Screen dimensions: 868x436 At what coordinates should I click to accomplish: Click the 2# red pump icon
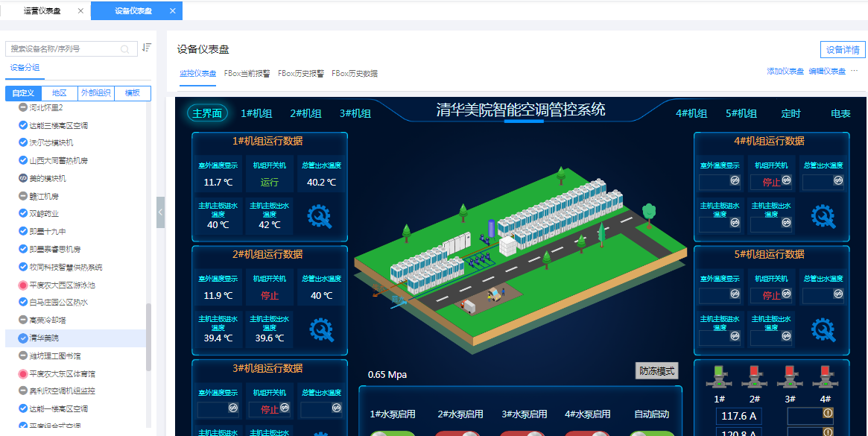(x=755, y=377)
